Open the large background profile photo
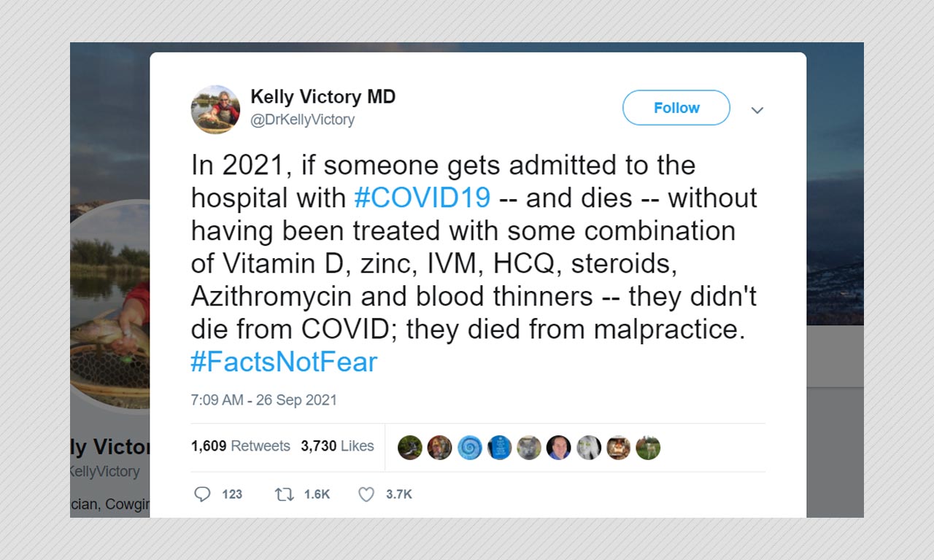This screenshot has width=934, height=560. [110, 306]
